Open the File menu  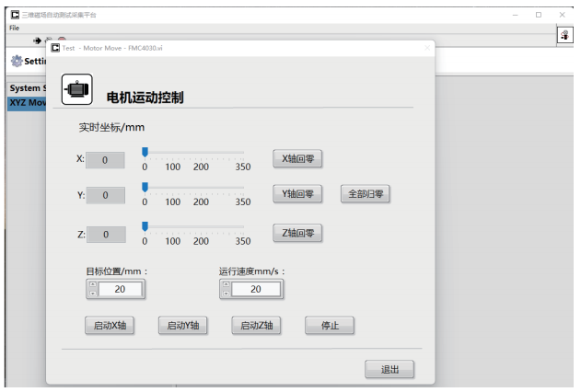click(14, 28)
